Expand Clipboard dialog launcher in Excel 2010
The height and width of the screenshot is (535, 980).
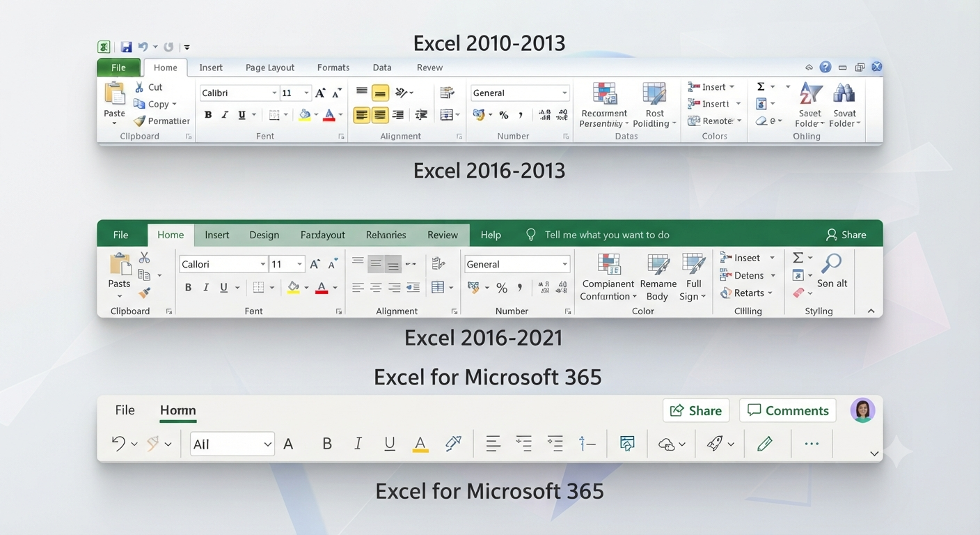tap(189, 137)
